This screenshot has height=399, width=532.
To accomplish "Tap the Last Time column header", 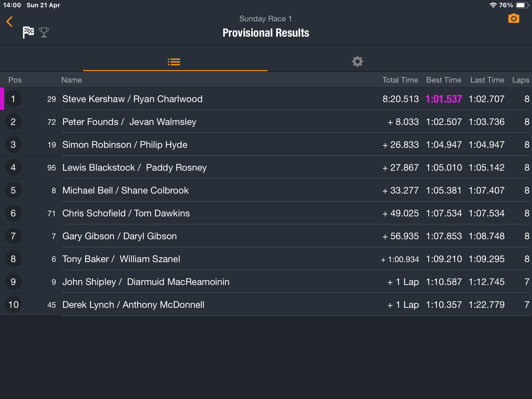I will [487, 80].
